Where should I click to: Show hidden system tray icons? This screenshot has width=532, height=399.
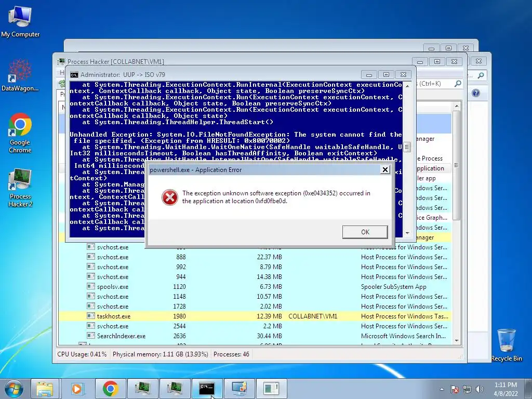442,389
